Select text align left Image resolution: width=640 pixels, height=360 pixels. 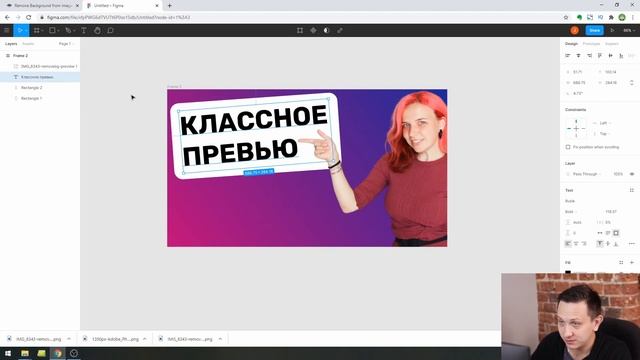pyautogui.click(x=568, y=244)
